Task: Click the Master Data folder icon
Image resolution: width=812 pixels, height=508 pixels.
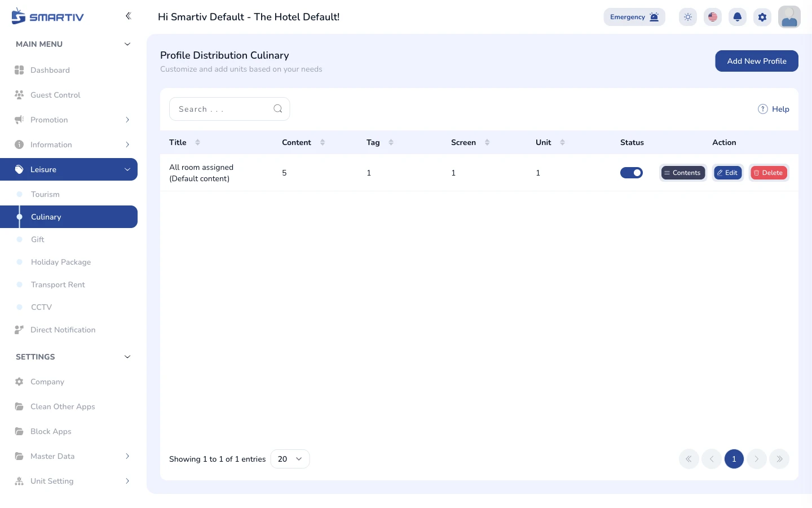Action: click(x=19, y=456)
